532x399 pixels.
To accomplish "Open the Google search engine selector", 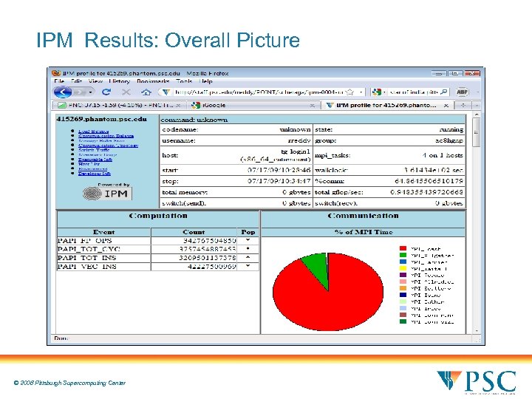I will point(378,92).
